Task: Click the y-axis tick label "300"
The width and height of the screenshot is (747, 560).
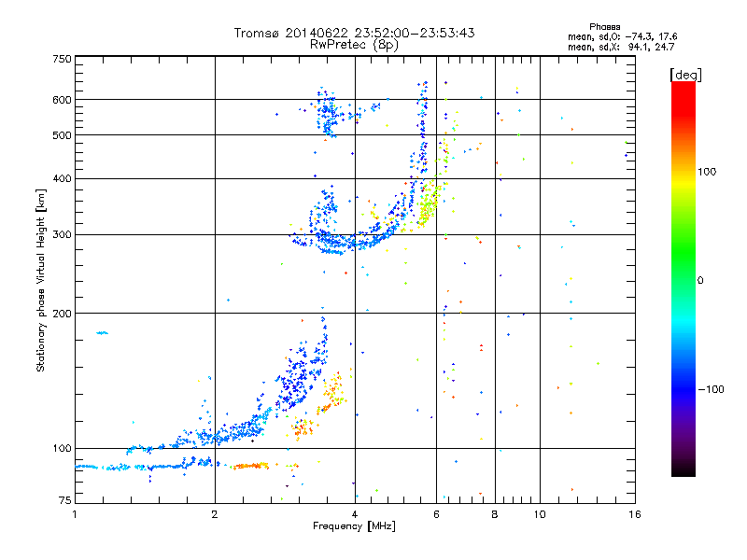Action: click(62, 235)
